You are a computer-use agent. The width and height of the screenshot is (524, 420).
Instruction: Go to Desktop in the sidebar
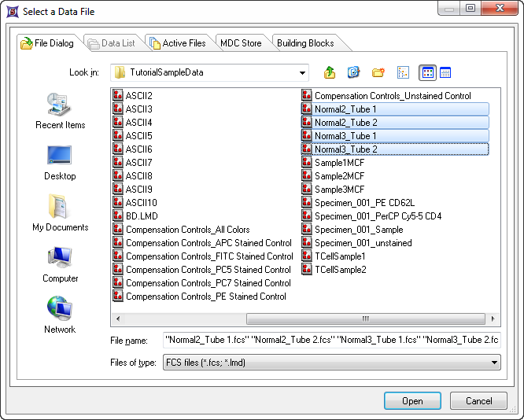tap(61, 163)
